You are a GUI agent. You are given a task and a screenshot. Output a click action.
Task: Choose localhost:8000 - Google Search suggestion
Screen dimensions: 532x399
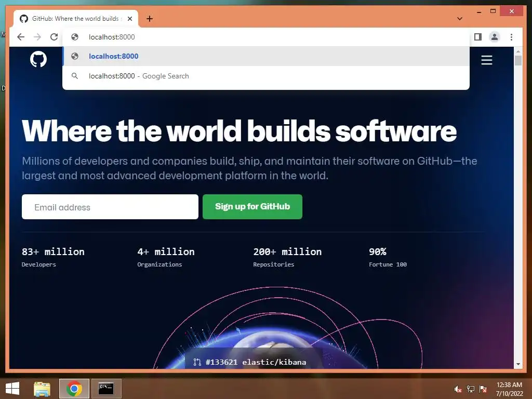tap(266, 76)
